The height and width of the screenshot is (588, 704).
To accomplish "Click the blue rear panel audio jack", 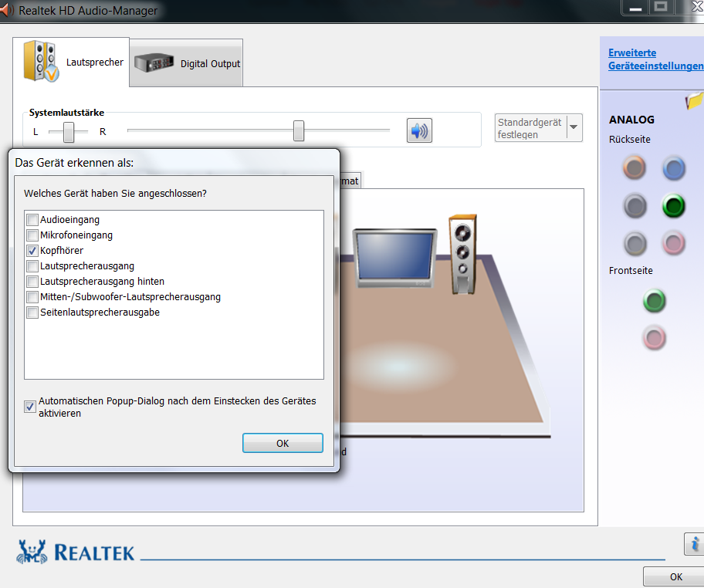I will [x=673, y=169].
